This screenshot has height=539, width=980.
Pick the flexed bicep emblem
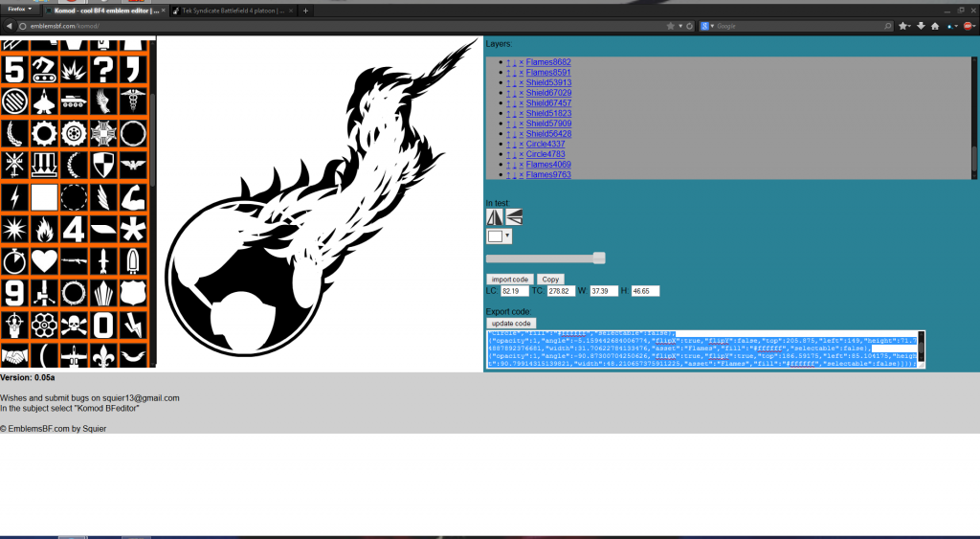tap(133, 197)
